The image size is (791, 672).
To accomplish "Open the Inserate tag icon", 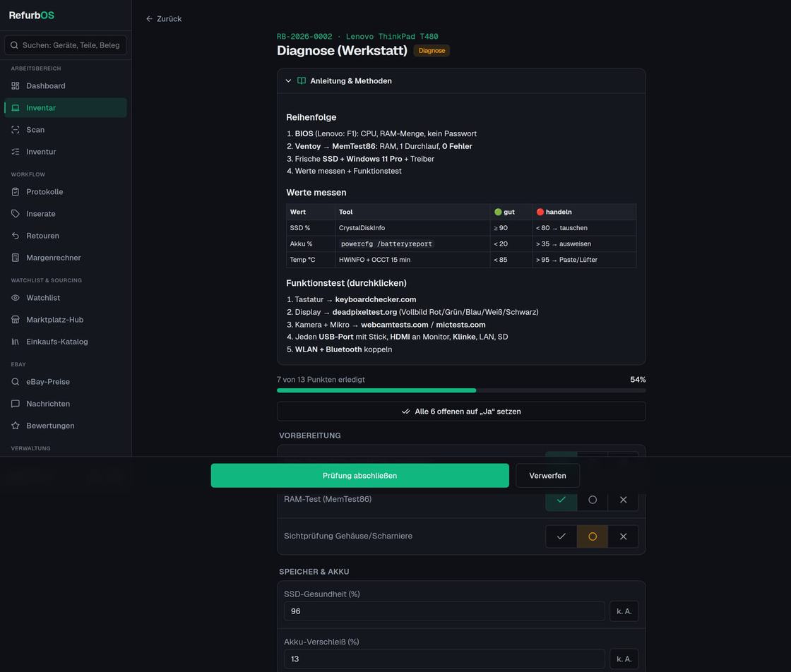I will pyautogui.click(x=15, y=214).
